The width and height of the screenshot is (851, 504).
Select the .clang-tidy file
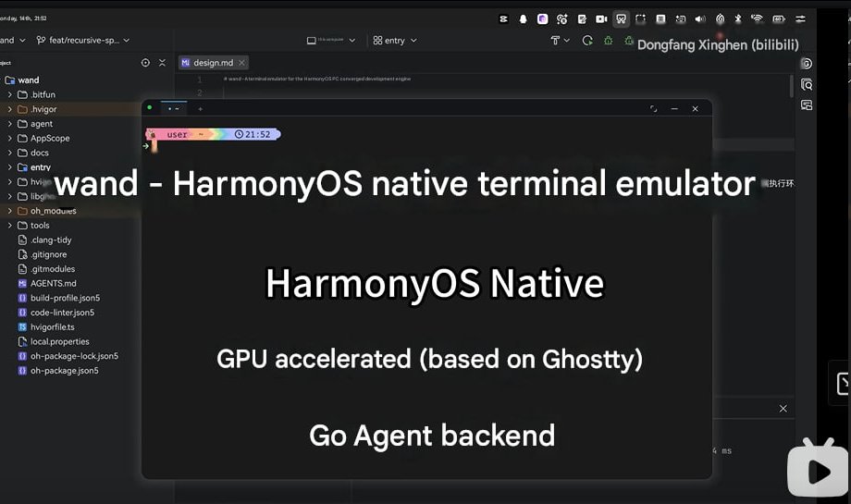[x=51, y=240]
